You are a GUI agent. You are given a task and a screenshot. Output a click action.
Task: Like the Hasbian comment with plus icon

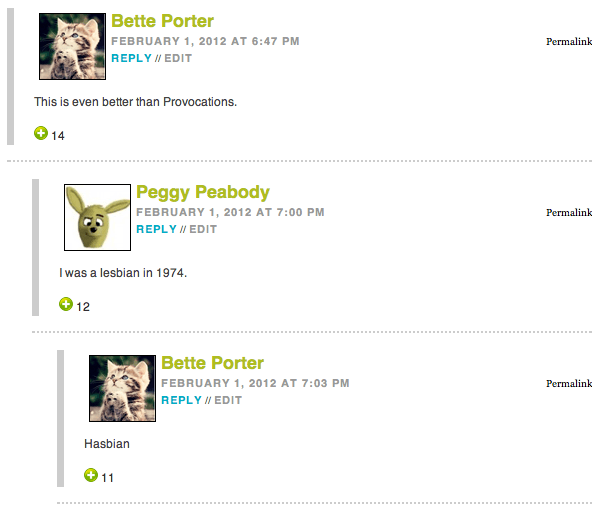tap(91, 475)
